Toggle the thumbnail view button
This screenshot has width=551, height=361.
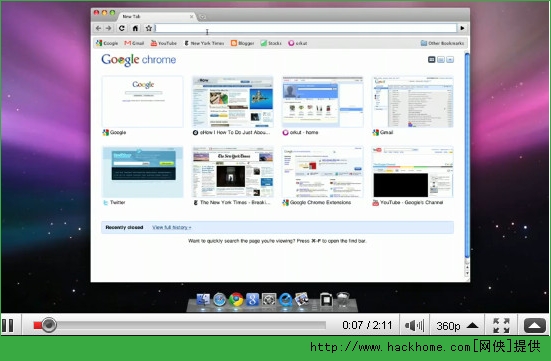coord(432,60)
